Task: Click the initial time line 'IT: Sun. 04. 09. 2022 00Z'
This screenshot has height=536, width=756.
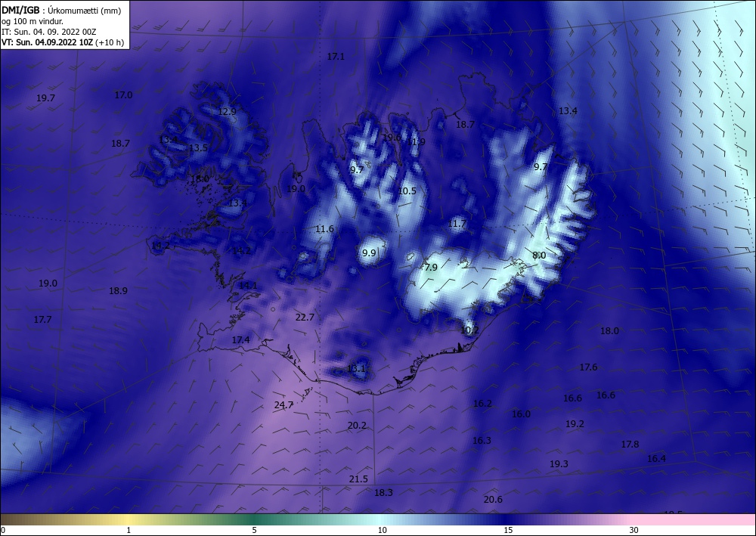Action: coord(48,32)
